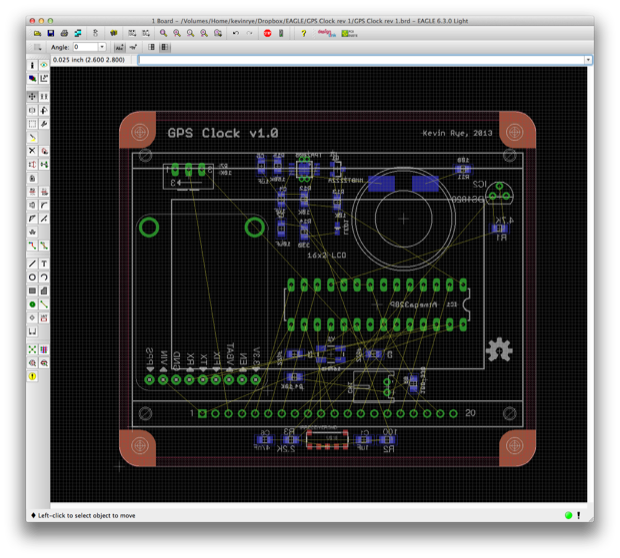Screen dimensions: 620x558
Task: Select the Add part tool
Action: [x=44, y=151]
